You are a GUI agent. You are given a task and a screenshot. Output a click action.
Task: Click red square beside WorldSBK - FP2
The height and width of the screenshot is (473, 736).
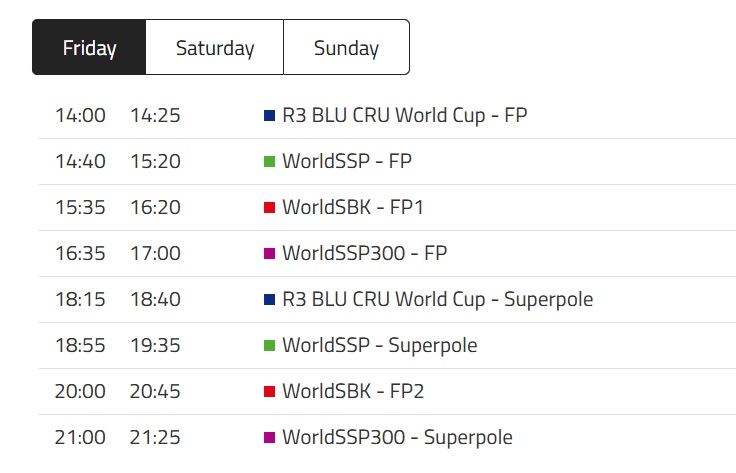tap(269, 391)
